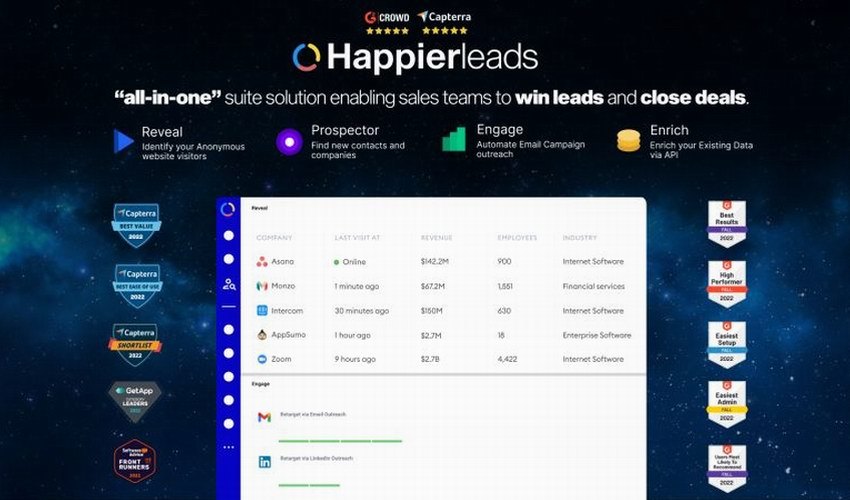
Task: Click the Enrich feature heading
Action: [x=669, y=130]
